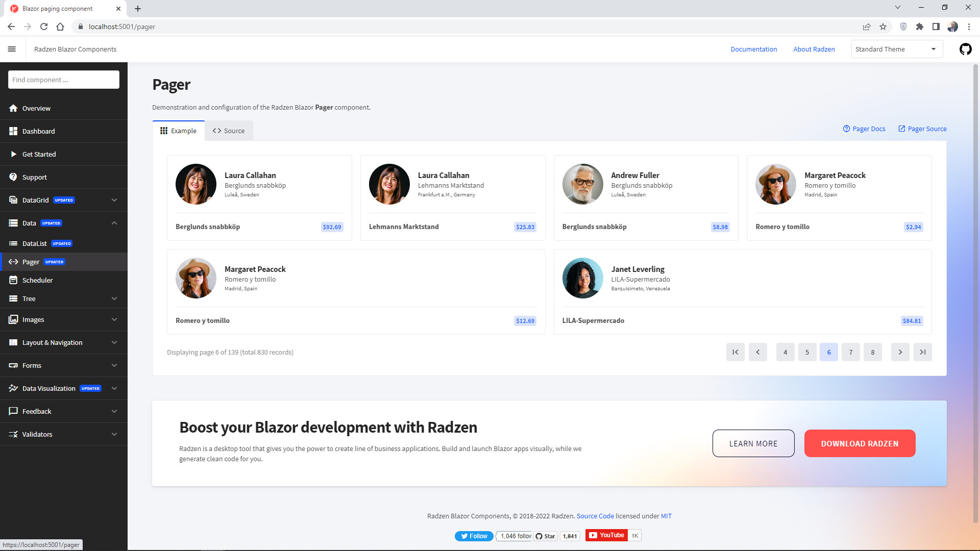
Task: Open the browser extensions puzzle icon
Action: pyautogui.click(x=919, y=27)
